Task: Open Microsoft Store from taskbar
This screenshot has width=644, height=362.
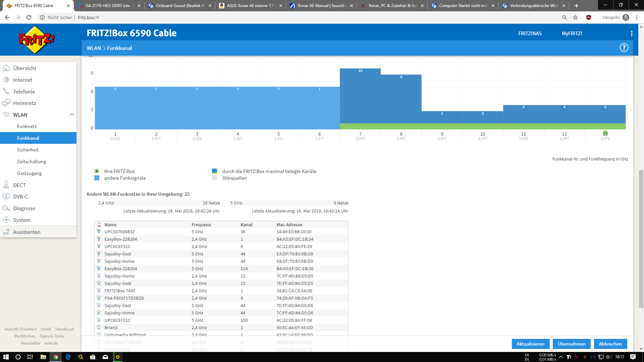Action: coord(93,357)
